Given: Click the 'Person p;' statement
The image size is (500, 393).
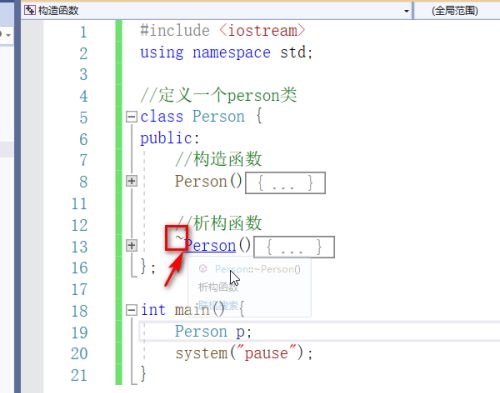Looking at the screenshot, I should (213, 332).
